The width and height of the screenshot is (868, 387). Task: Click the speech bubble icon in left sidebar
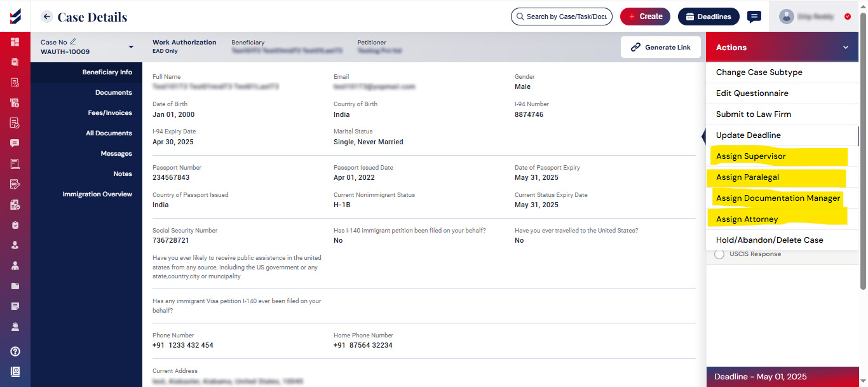point(15,144)
